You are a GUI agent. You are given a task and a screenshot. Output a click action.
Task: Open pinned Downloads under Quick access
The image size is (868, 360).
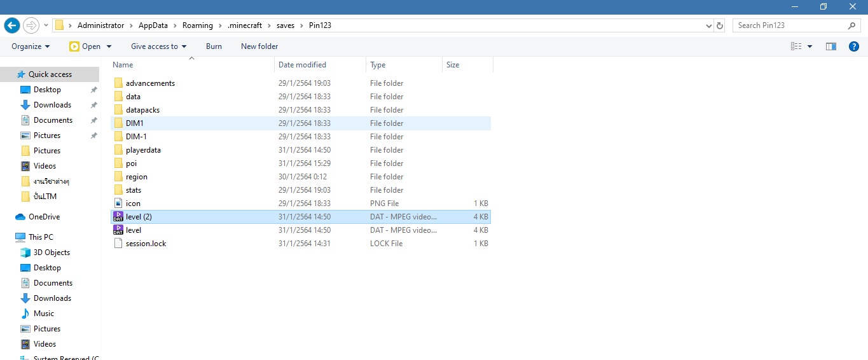point(52,105)
